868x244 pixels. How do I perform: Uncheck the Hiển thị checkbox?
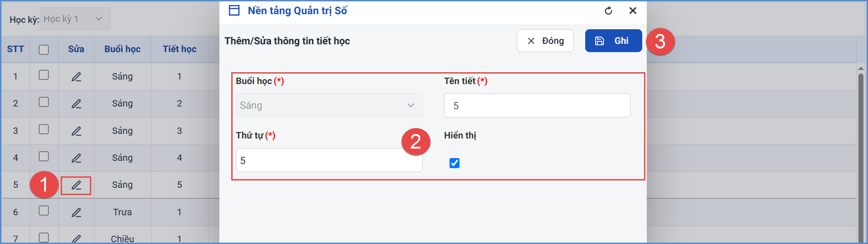click(x=454, y=163)
